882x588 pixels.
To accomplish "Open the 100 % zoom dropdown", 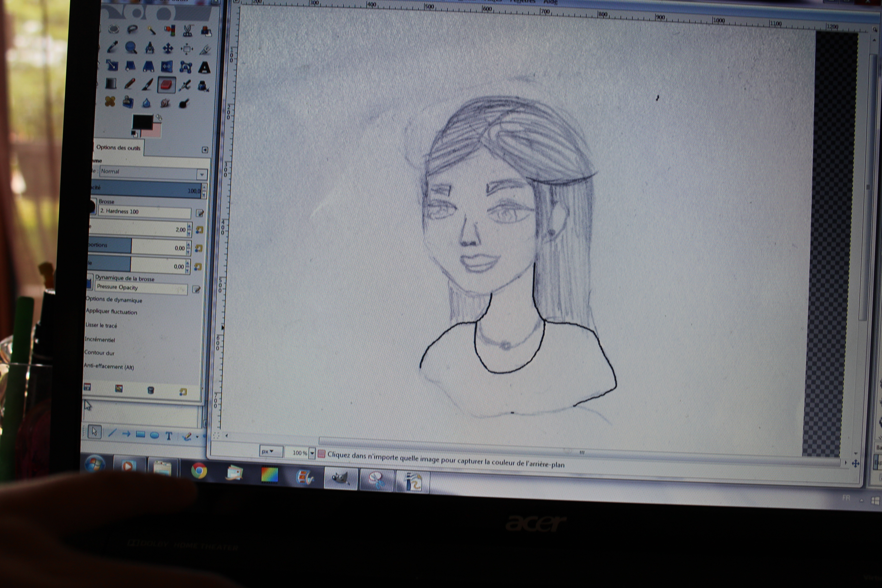I will [312, 453].
